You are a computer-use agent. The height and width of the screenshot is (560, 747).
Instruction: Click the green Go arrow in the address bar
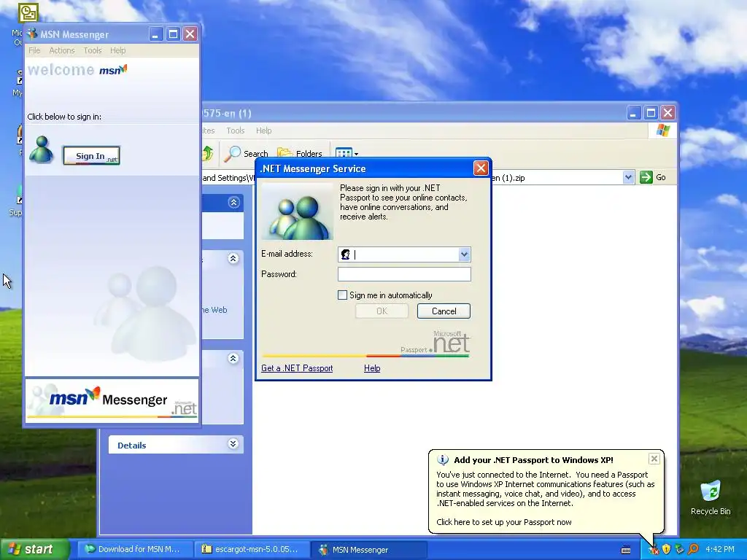646,178
